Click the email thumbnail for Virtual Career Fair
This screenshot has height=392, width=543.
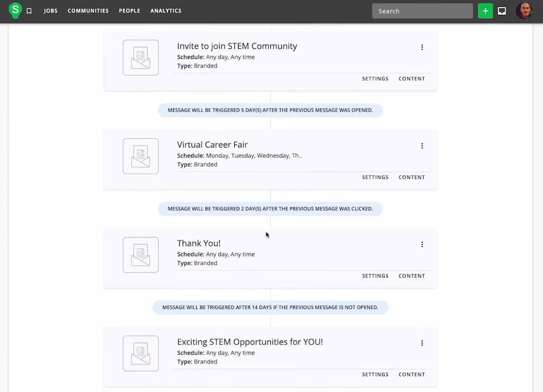(x=141, y=156)
